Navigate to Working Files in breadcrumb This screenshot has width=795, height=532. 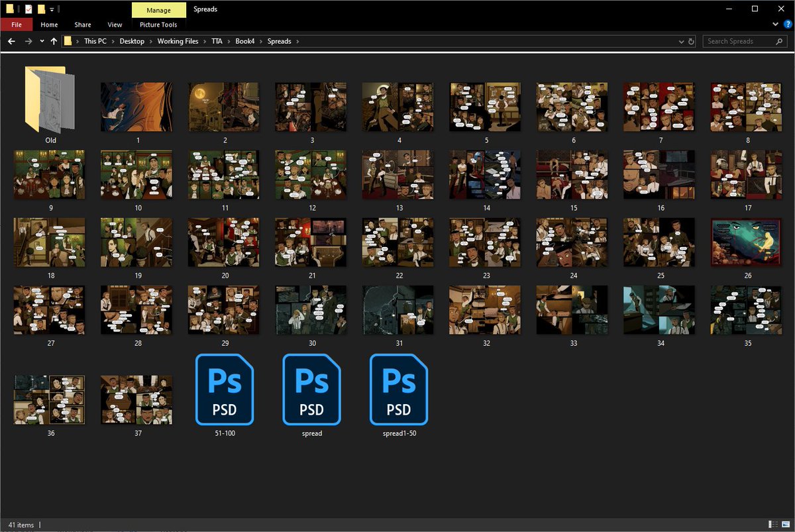[x=178, y=41]
